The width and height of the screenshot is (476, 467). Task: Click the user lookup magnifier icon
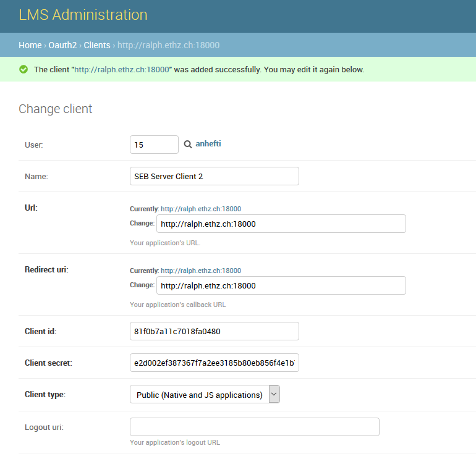click(189, 145)
